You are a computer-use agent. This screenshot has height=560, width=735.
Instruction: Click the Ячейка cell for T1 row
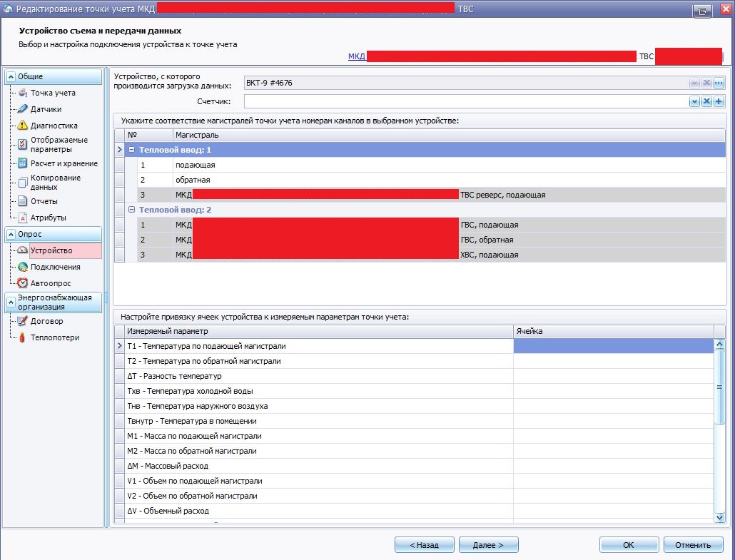point(613,346)
